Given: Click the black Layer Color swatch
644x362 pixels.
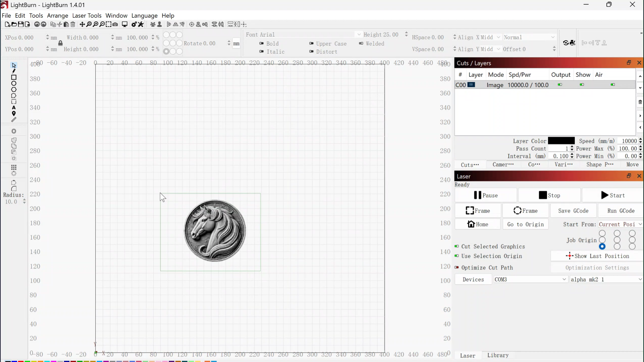Looking at the screenshot, I should click(x=561, y=141).
